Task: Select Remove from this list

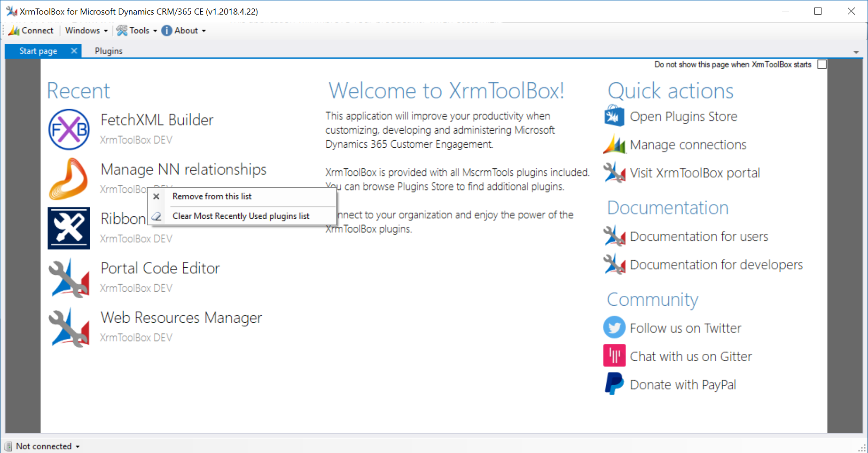Action: tap(242, 197)
